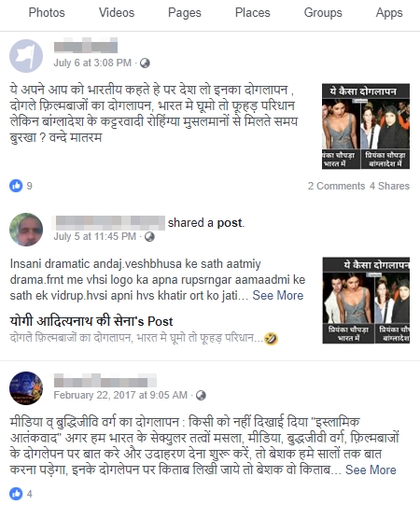Open the flag page avatar on first post

(26, 56)
